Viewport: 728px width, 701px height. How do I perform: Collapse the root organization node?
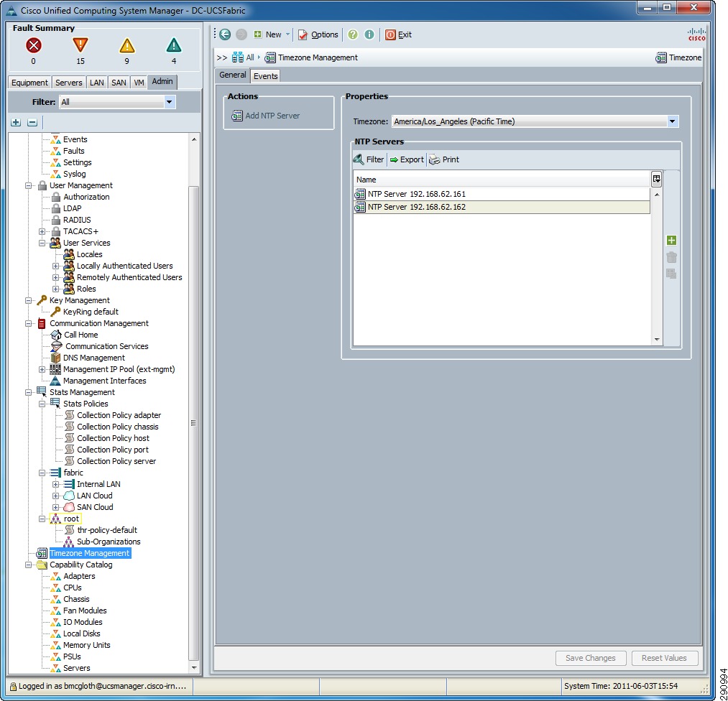(x=42, y=519)
